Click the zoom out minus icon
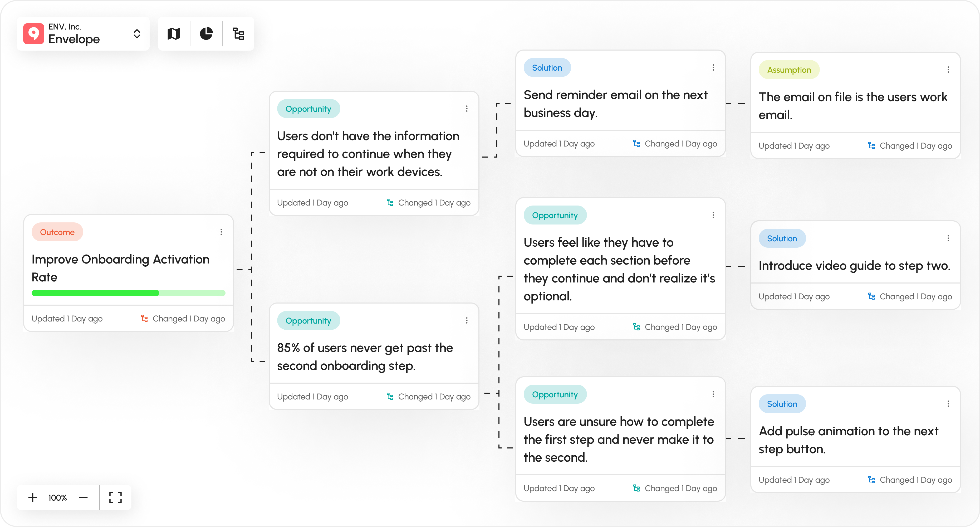980x527 pixels. 83,497
